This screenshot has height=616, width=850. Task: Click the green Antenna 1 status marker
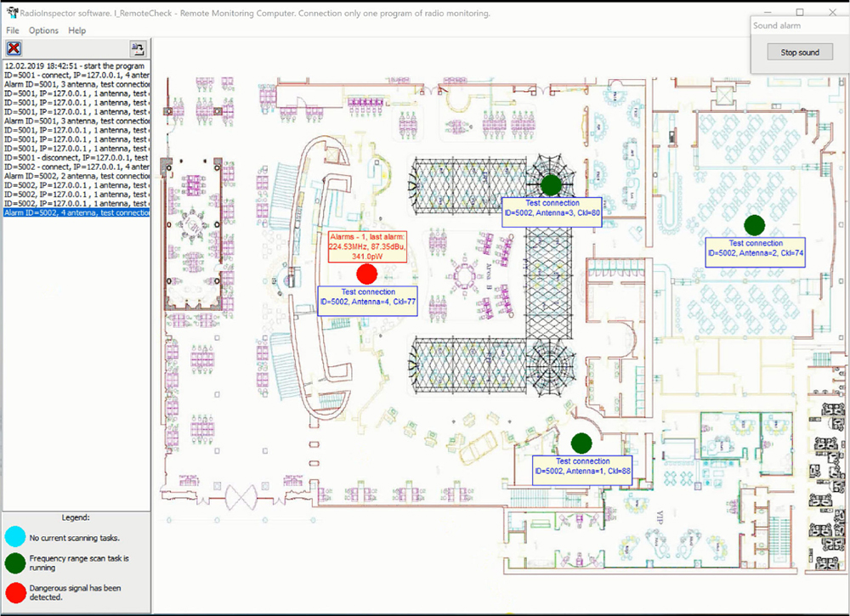581,443
